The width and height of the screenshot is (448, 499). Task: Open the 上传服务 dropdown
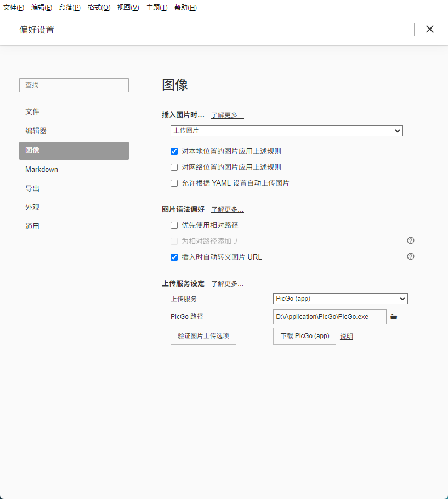[x=340, y=299]
